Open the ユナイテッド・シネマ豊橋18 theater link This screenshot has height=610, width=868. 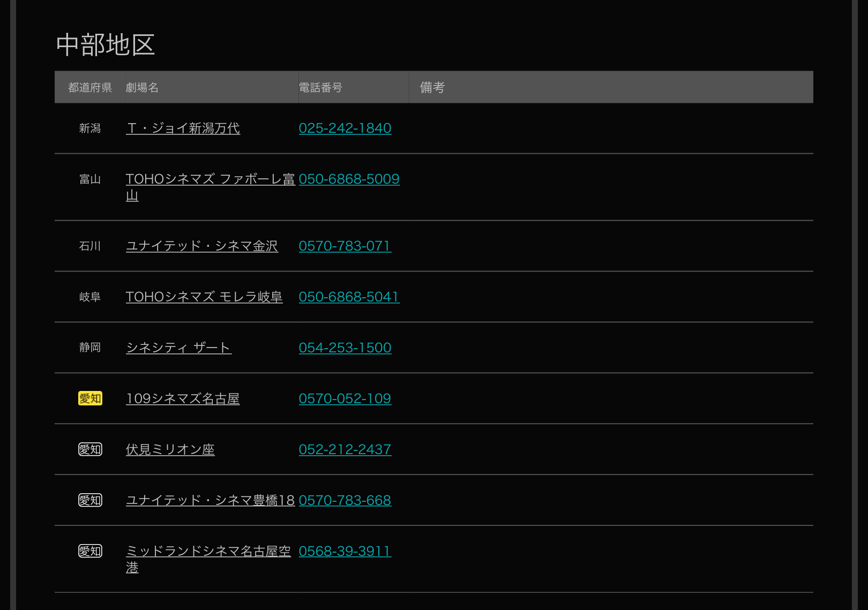click(210, 501)
